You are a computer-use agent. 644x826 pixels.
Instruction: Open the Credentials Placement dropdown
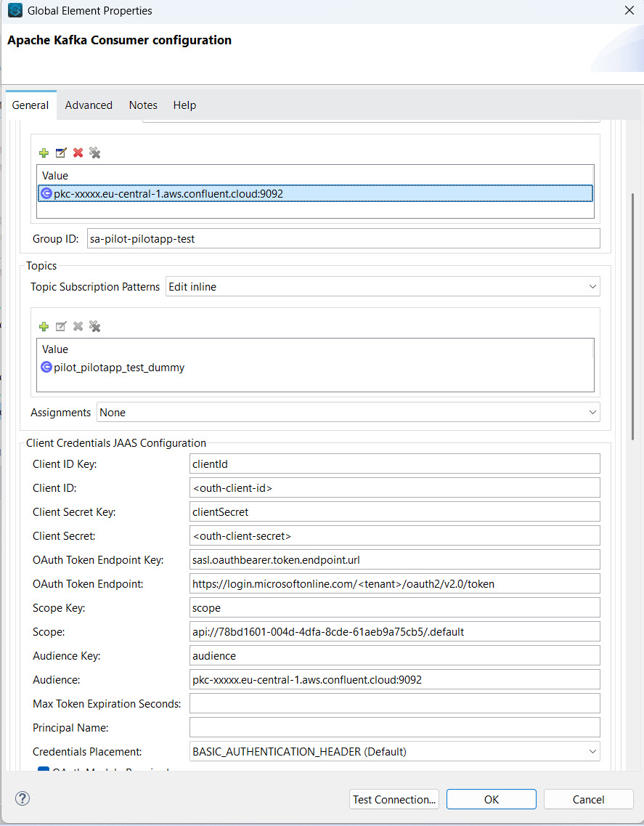(x=394, y=752)
